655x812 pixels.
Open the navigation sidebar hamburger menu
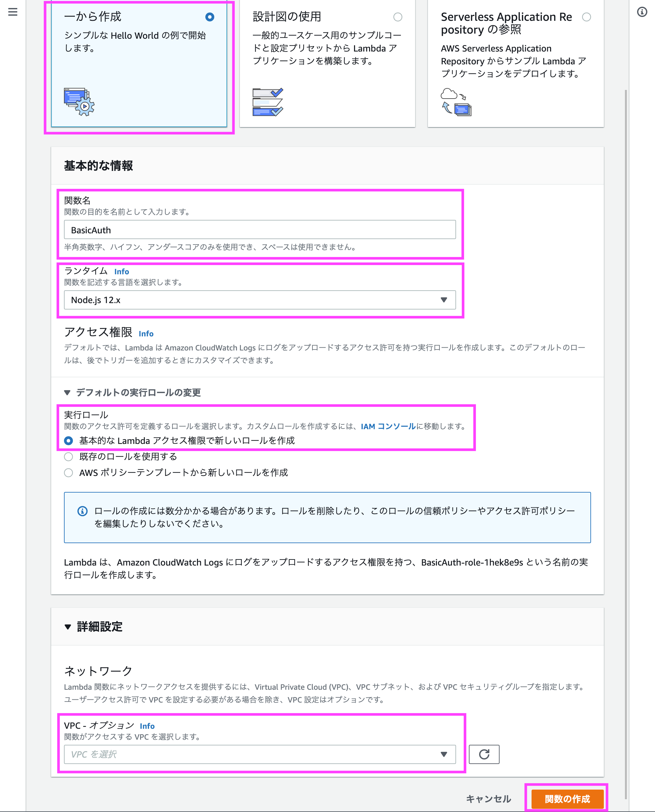(x=12, y=12)
